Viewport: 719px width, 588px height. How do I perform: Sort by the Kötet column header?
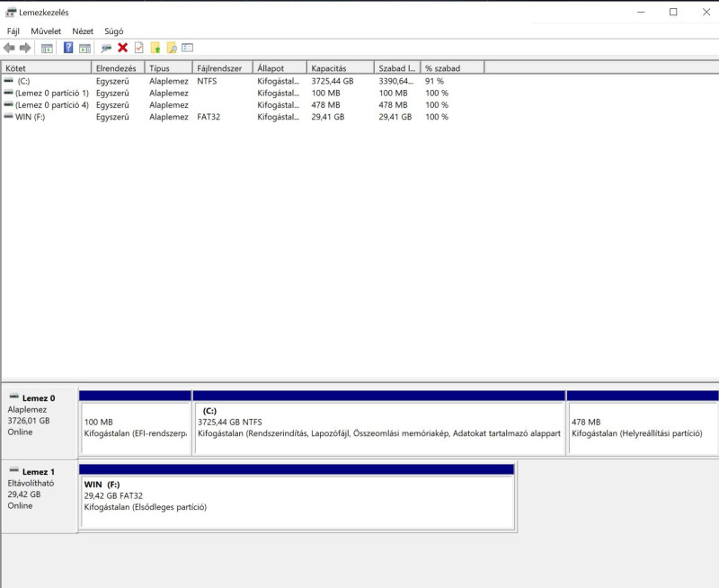coord(47,68)
